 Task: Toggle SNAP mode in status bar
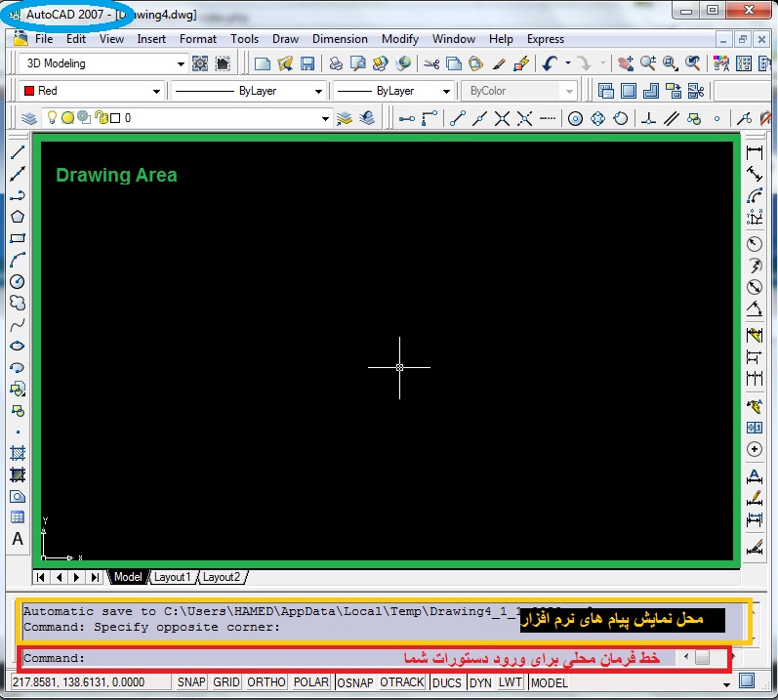pos(191,682)
